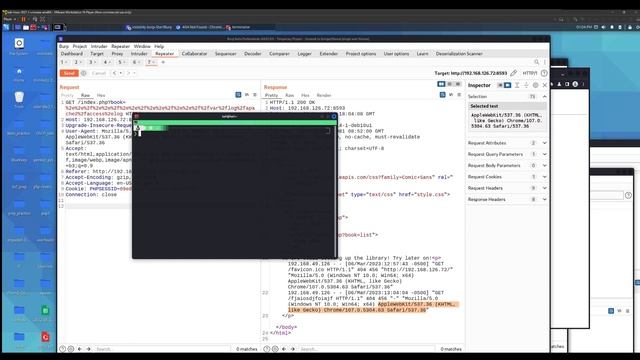Toggle non-printable characters in Response pane
Viewport: 640px width, 360px height.
click(x=451, y=95)
